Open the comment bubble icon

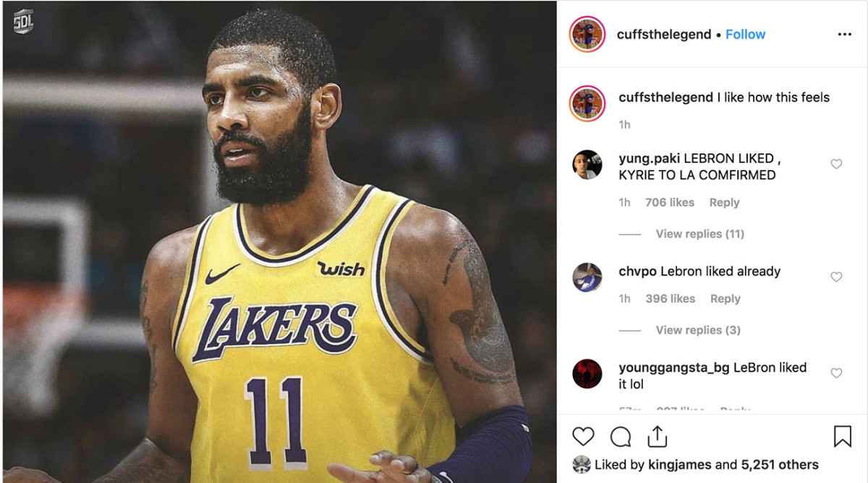621,437
